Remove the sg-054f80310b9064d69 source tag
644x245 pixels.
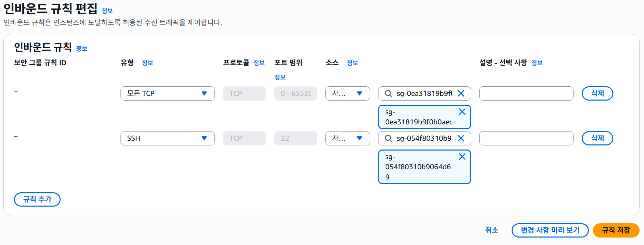coord(462,157)
